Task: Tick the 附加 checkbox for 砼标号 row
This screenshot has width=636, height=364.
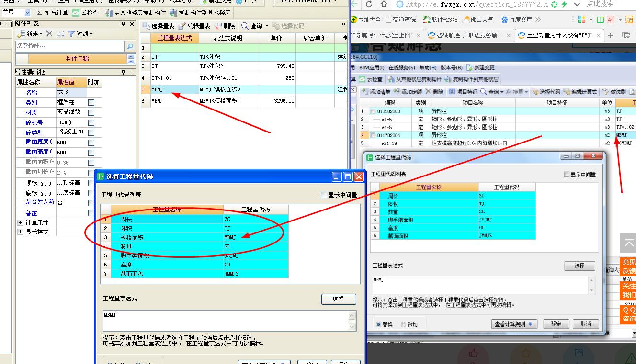Action: pos(91,123)
